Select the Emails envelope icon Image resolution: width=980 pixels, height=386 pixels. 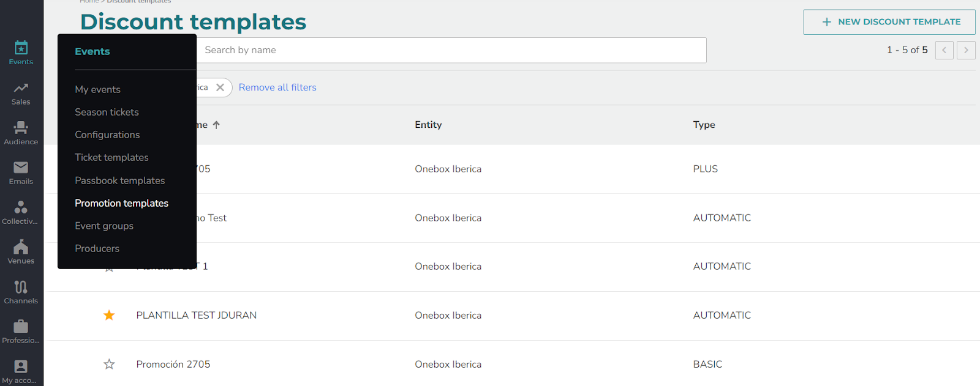click(x=21, y=167)
